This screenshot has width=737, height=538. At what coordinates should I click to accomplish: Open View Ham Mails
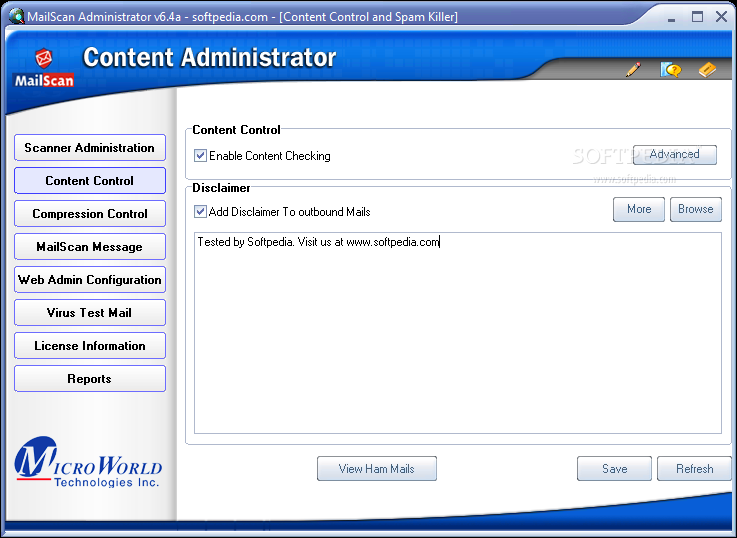[376, 468]
